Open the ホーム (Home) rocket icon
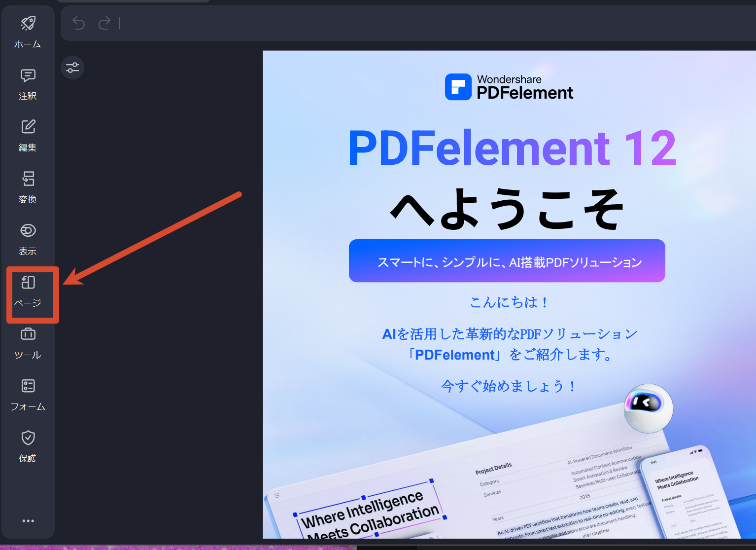Image resolution: width=756 pixels, height=550 pixels. click(x=28, y=32)
